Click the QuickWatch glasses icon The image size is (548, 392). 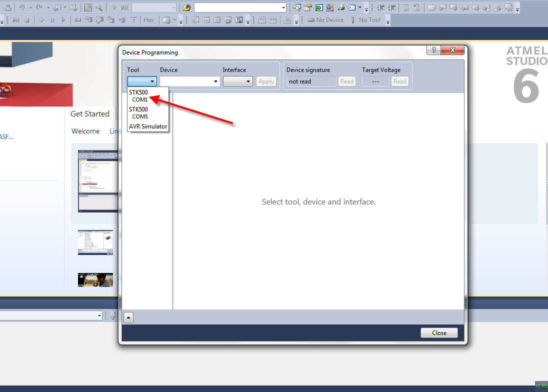(77, 20)
